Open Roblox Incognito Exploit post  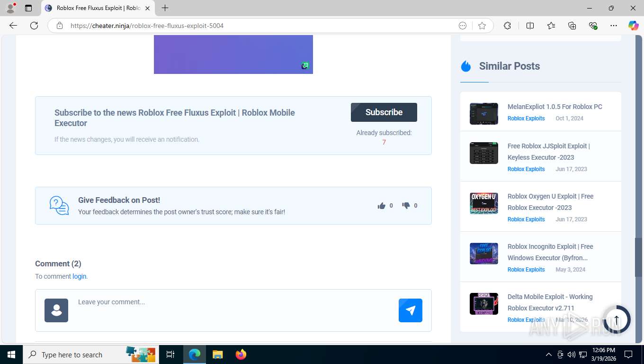coord(550,252)
